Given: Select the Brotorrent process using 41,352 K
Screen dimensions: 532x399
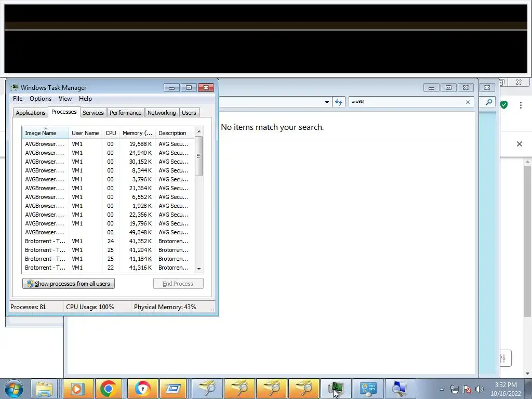Looking at the screenshot, I should [x=108, y=241].
